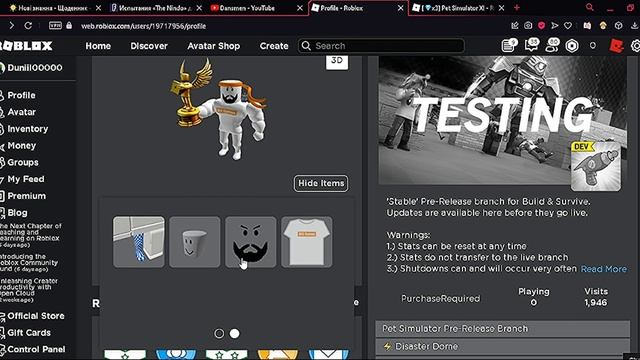Click the small circle icon beside Robux
This screenshot has width=640, height=360.
(x=593, y=45)
